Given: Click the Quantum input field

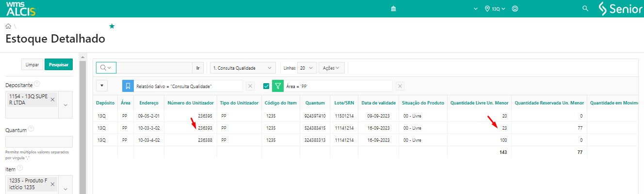Looking at the screenshot, I should coord(39,142).
